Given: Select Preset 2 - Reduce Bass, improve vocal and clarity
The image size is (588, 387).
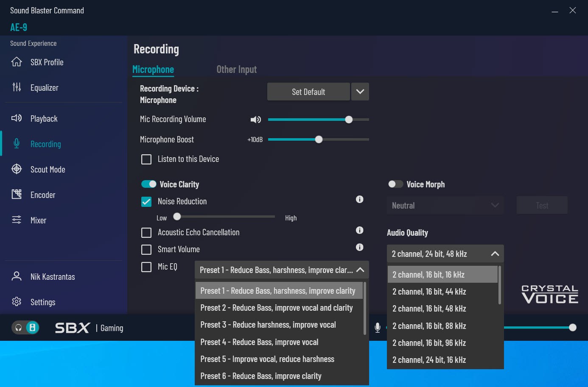Looking at the screenshot, I should coord(279,308).
